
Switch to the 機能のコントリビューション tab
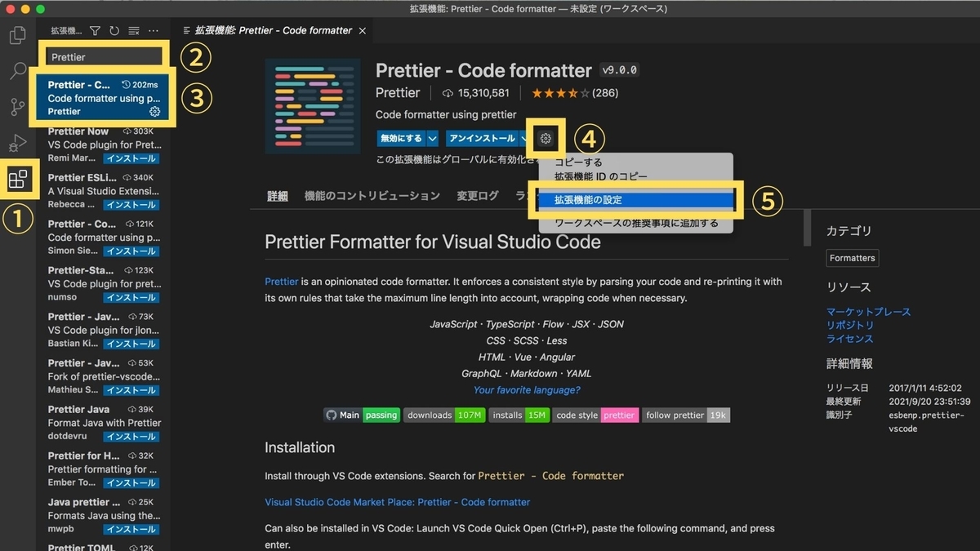click(372, 196)
